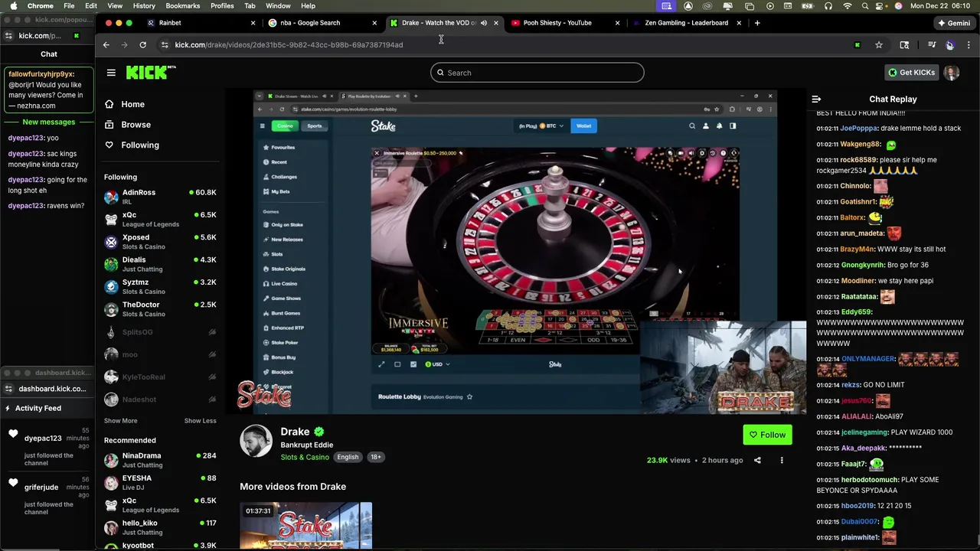Screen dimensions: 980x551
Task: Click the Drake channel avatar
Action: pyautogui.click(x=256, y=441)
